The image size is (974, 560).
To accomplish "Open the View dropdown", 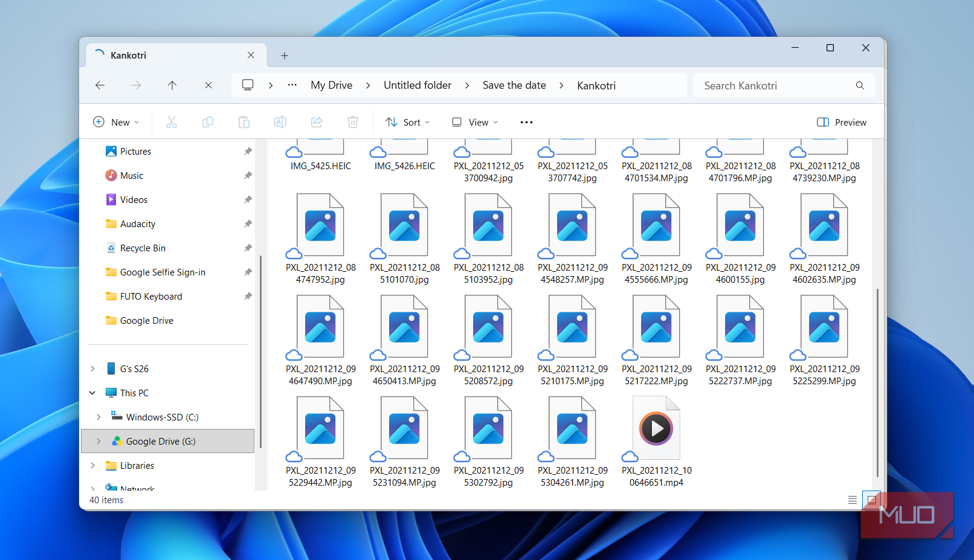I will [475, 122].
